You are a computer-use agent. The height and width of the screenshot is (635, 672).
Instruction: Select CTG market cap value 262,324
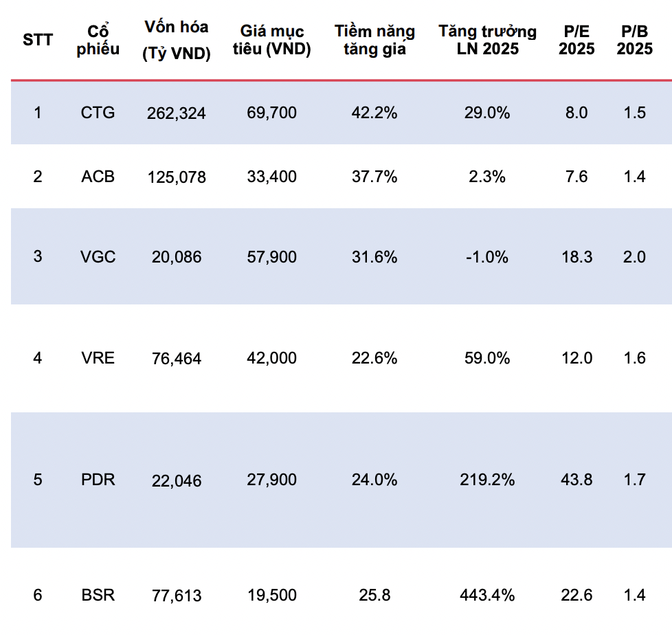pos(176,113)
